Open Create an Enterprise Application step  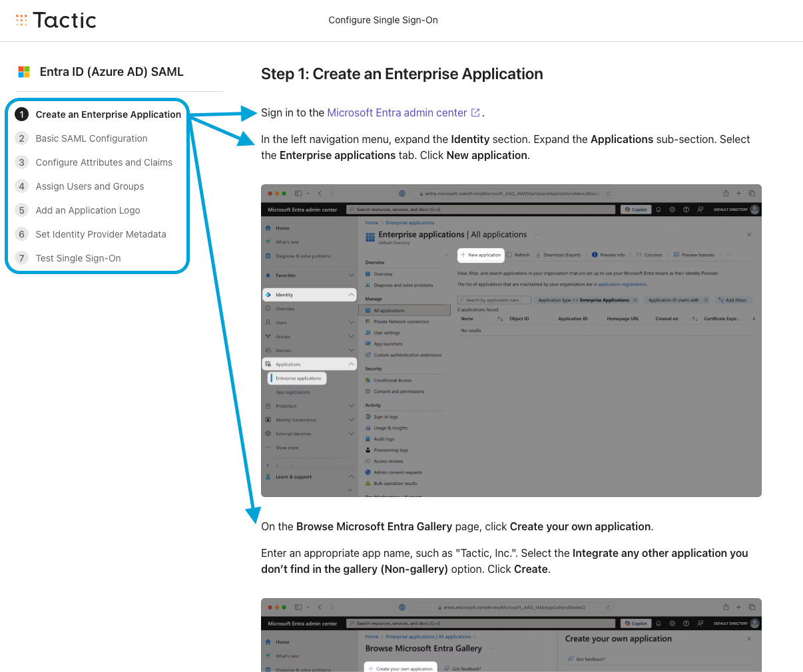click(108, 114)
